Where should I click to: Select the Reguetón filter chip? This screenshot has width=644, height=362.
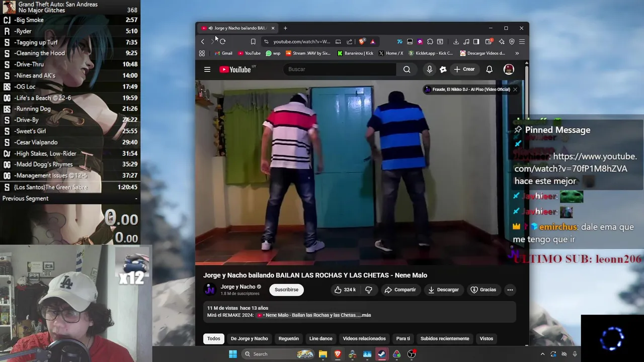288,338
